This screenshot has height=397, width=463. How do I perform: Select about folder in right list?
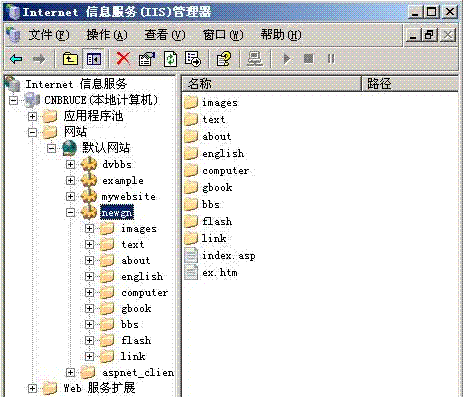tap(217, 136)
